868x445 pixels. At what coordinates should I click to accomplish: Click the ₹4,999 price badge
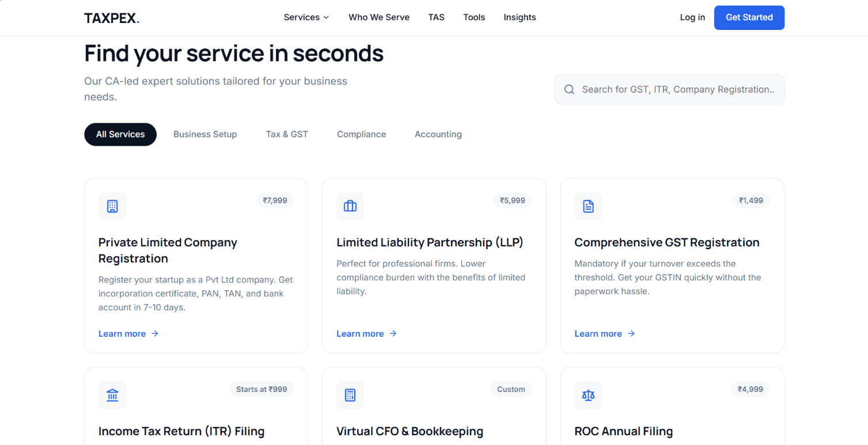pyautogui.click(x=751, y=389)
